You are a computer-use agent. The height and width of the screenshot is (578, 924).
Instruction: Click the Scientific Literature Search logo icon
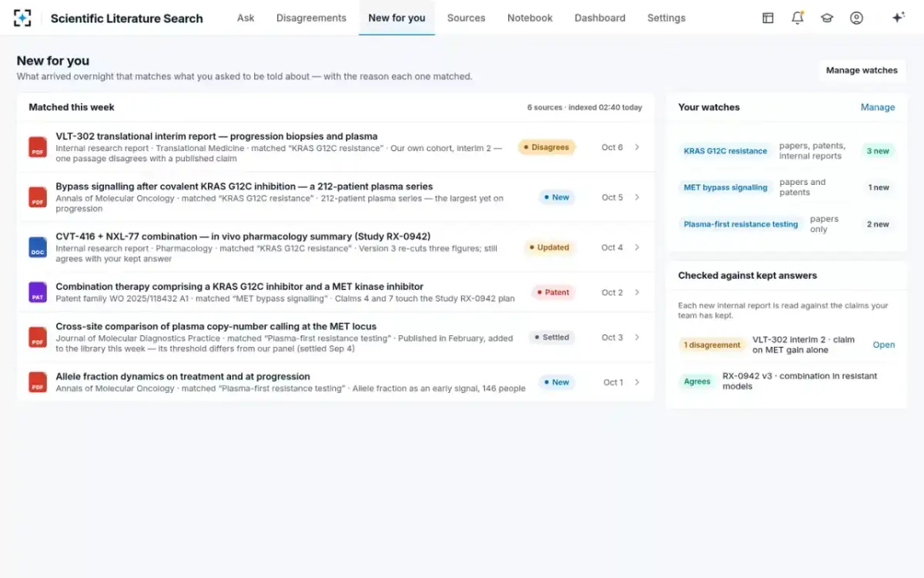[x=23, y=18]
